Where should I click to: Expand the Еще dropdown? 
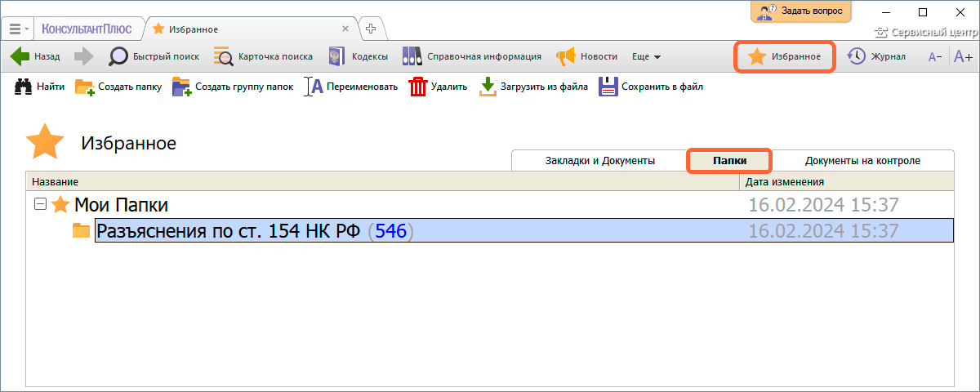pos(646,56)
